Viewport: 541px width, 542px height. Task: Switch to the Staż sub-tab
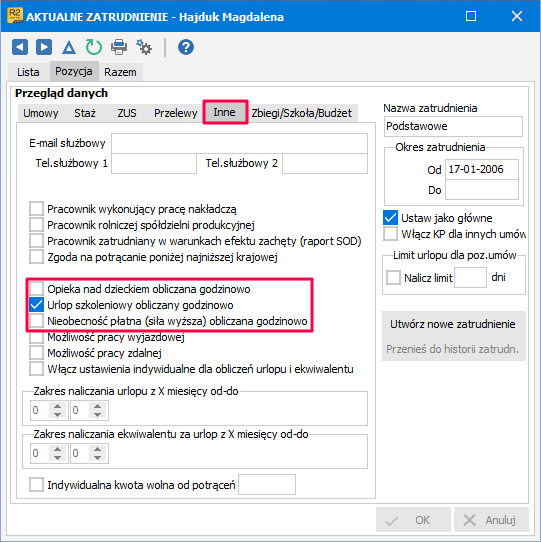85,113
